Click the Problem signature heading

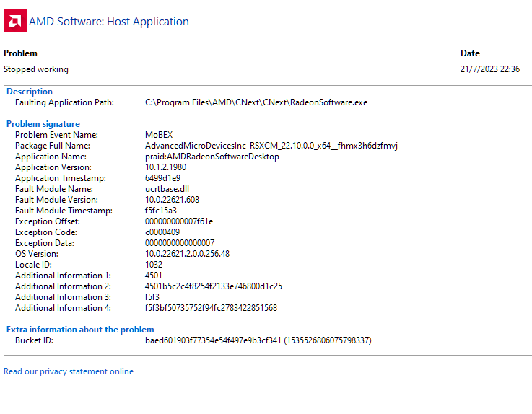point(43,124)
